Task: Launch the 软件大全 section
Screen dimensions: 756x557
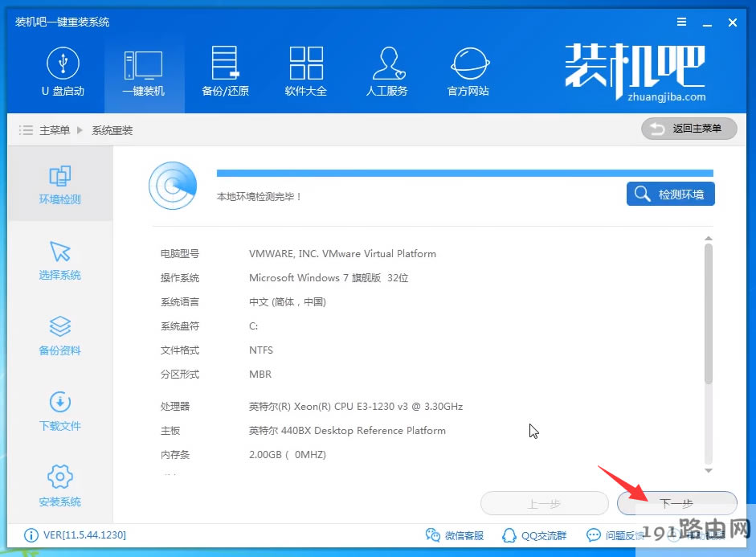Action: (306, 71)
